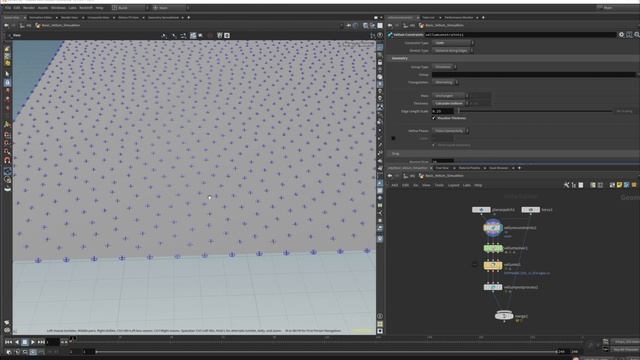640x360 pixels.
Task: Open the network editor Add menu
Action: pos(395,185)
